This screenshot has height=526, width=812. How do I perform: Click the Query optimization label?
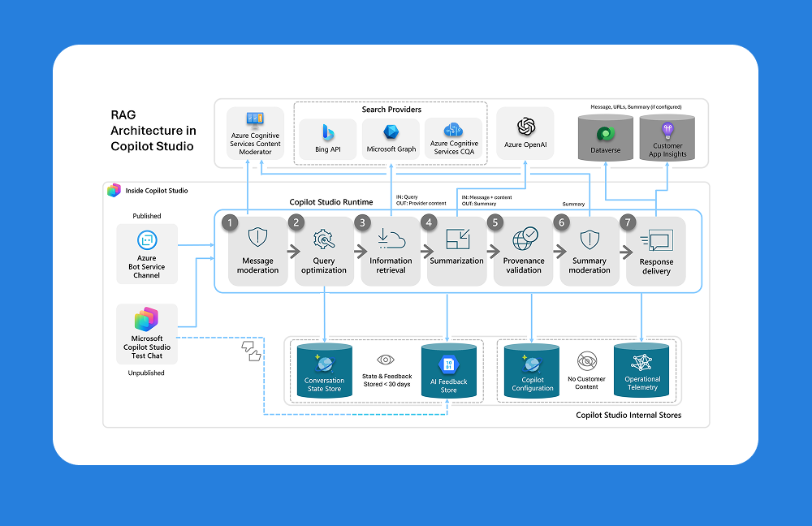pyautogui.click(x=324, y=265)
